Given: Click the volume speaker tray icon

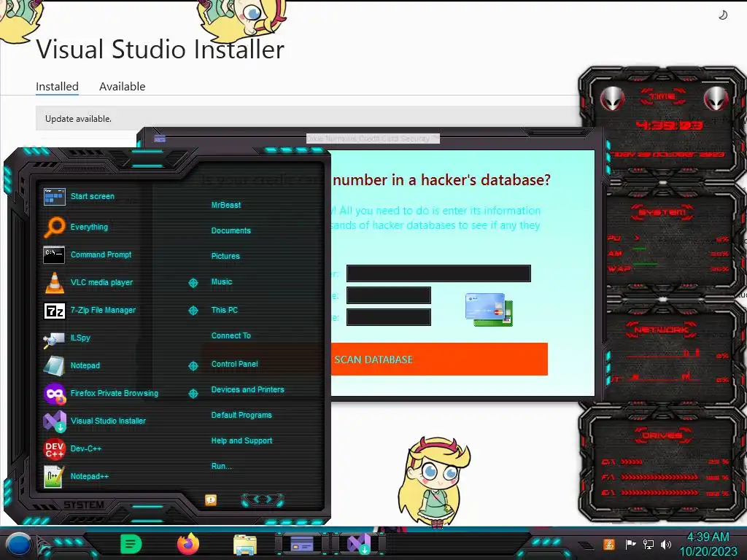Looking at the screenshot, I should pos(665,544).
